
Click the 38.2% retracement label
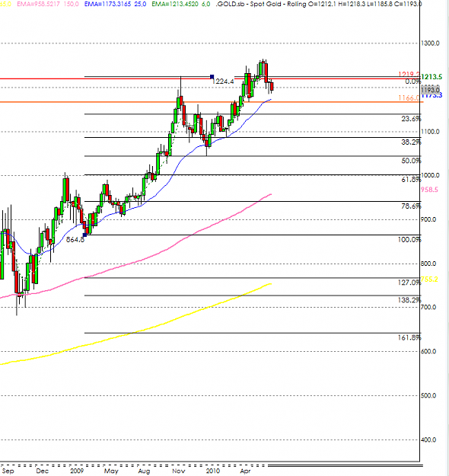click(411, 142)
